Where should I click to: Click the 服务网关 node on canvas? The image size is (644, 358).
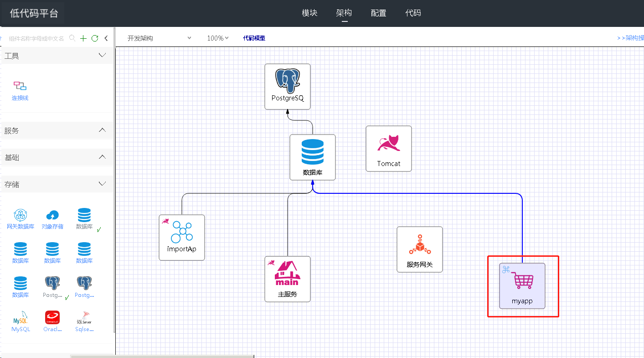click(x=419, y=249)
